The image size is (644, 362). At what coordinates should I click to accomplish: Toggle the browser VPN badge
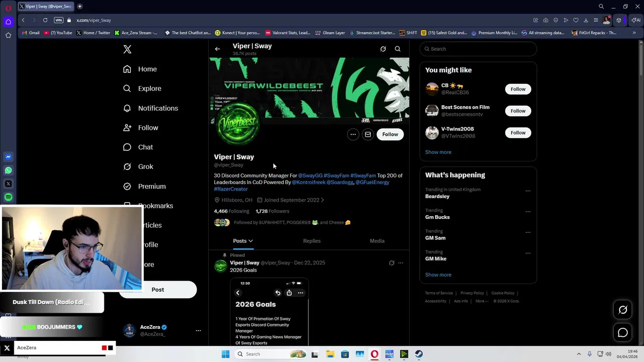click(x=59, y=20)
